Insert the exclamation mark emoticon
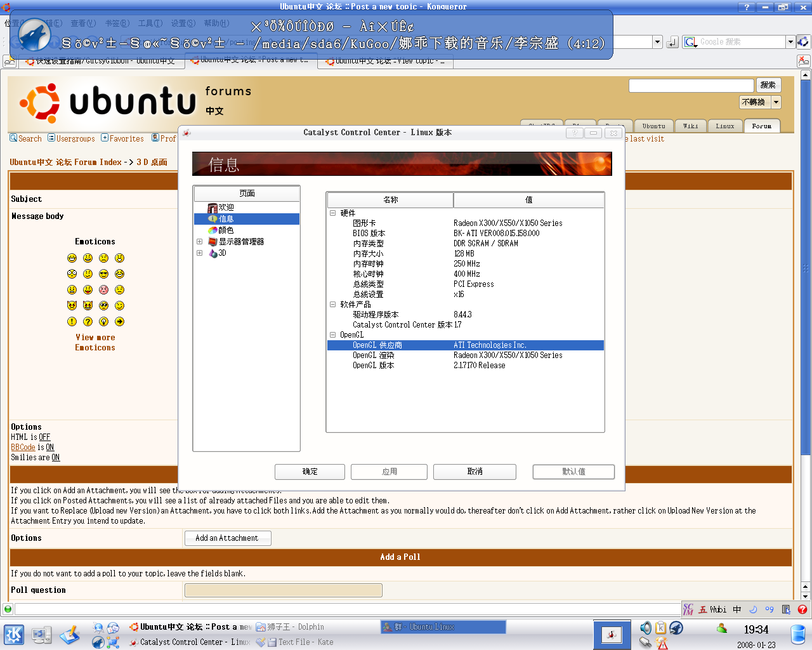Image resolution: width=812 pixels, height=650 pixels. coord(72,322)
